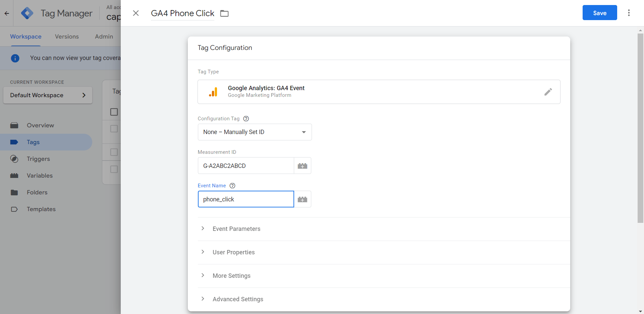The image size is (644, 314).
Task: Click the Overview sidebar icon
Action: coord(14,125)
